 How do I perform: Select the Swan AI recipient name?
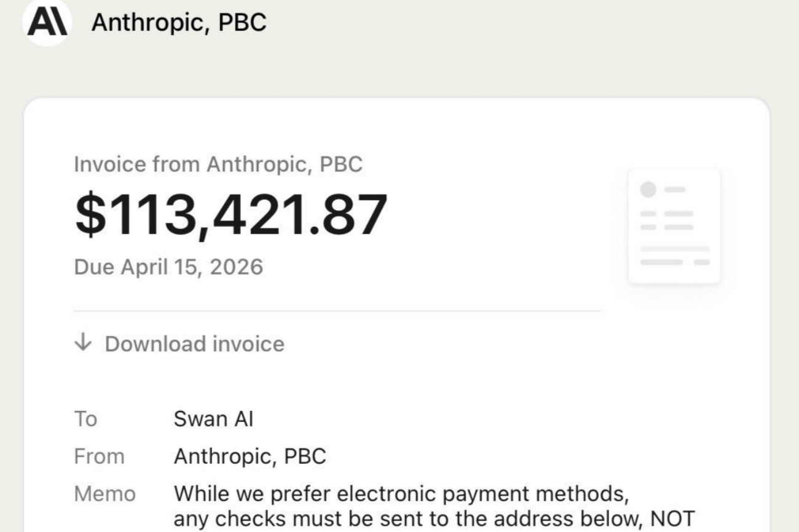(x=213, y=419)
